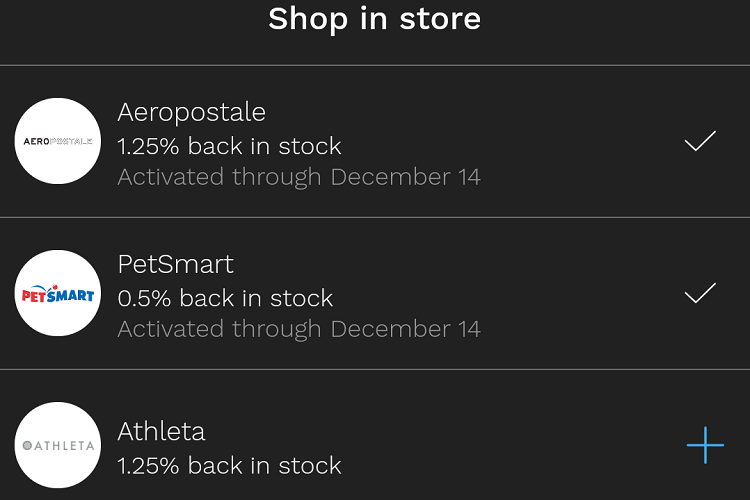Open the Athleta store name

(x=161, y=432)
